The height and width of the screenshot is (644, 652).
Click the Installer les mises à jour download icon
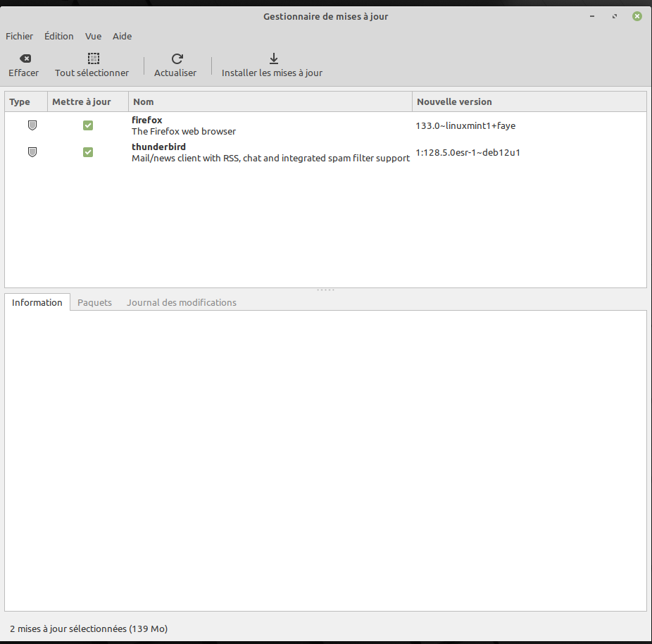[273, 59]
